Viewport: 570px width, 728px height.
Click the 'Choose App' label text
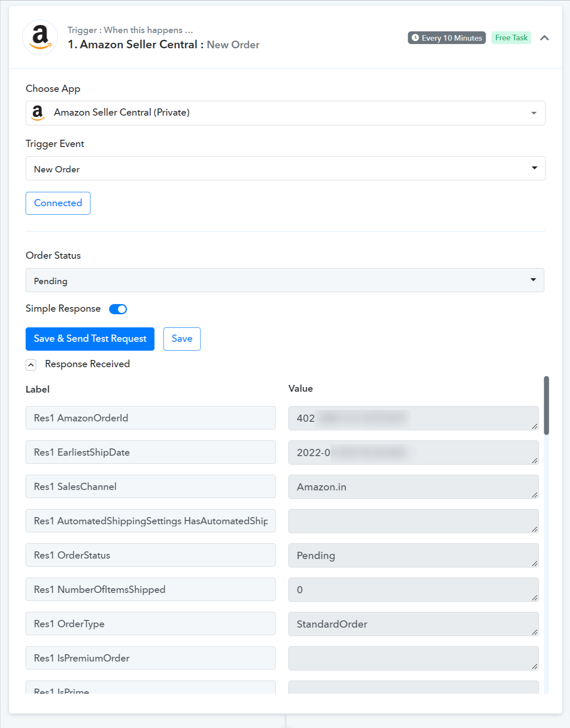coord(53,89)
